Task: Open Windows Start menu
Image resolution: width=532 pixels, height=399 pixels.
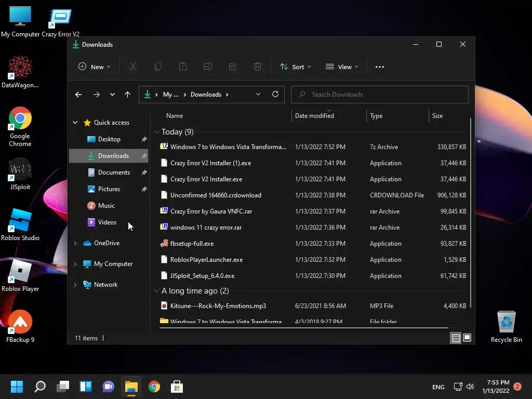Action: [17, 387]
